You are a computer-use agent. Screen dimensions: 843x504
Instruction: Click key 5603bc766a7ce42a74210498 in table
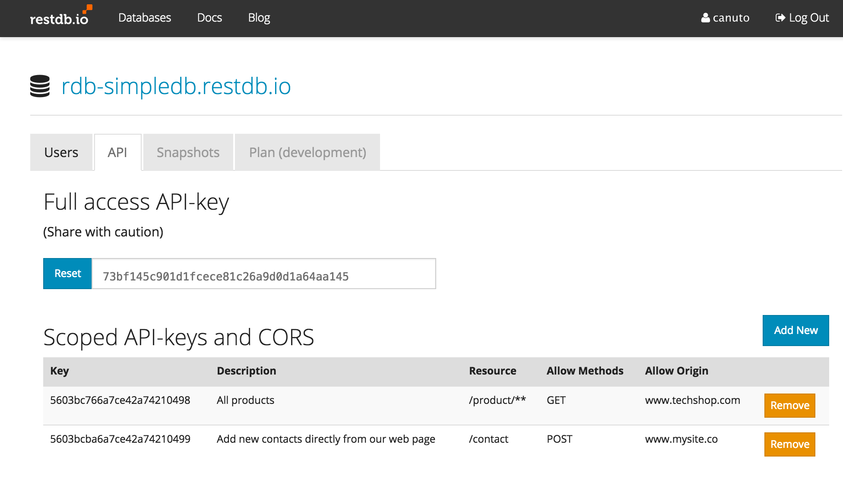tap(120, 400)
